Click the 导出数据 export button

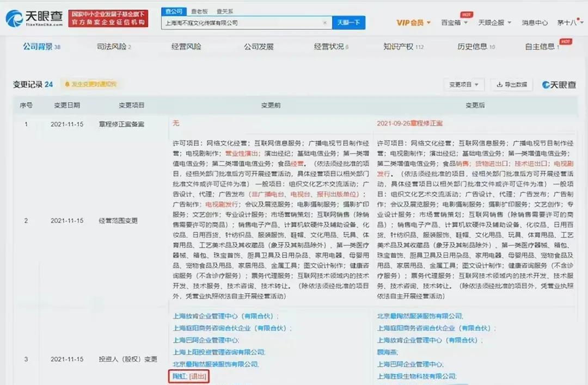(511, 85)
